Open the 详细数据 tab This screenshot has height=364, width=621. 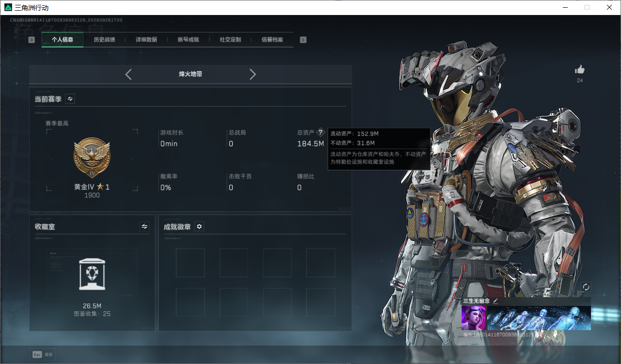(x=146, y=40)
